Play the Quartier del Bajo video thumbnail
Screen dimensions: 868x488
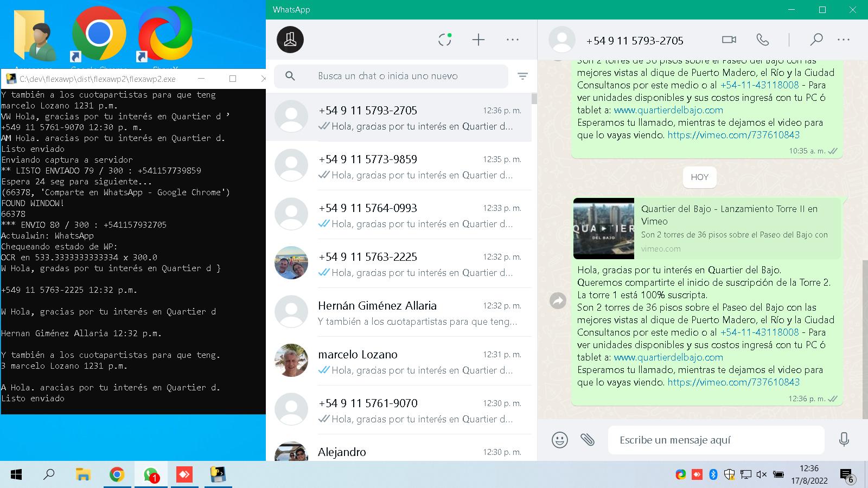pyautogui.click(x=604, y=228)
